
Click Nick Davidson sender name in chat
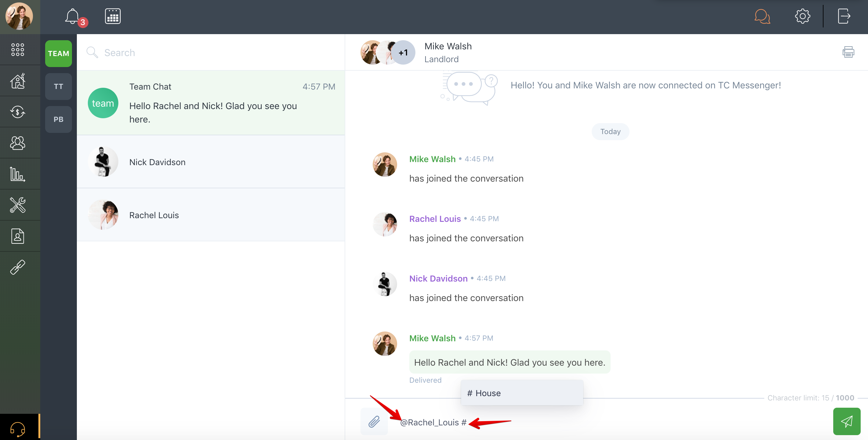[x=438, y=279]
